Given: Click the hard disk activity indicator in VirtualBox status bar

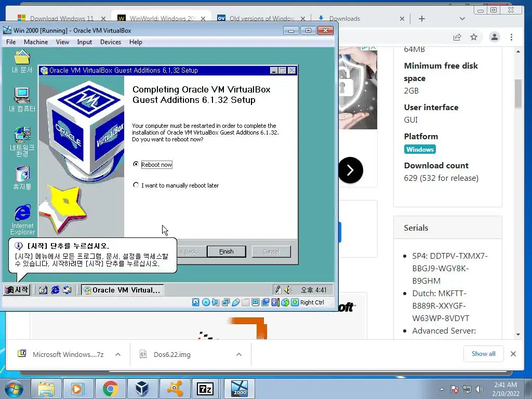Looking at the screenshot, I should click(196, 302).
